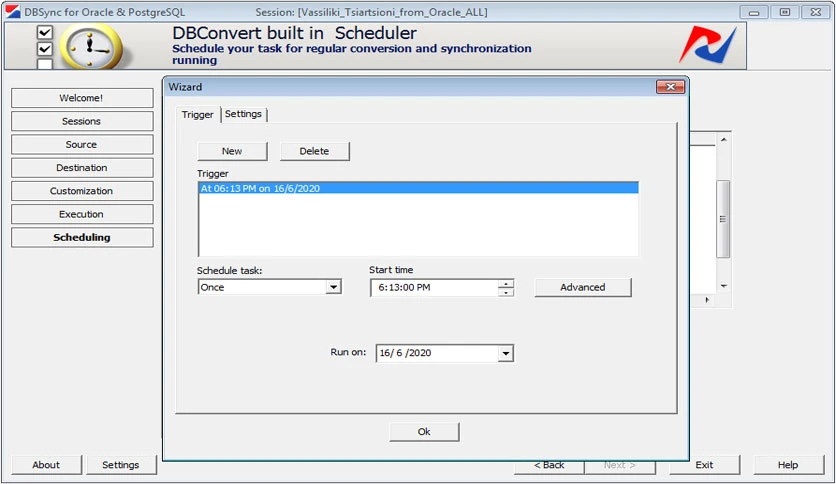Delete the selected trigger
Screen dimensions: 836x484
pyautogui.click(x=315, y=151)
